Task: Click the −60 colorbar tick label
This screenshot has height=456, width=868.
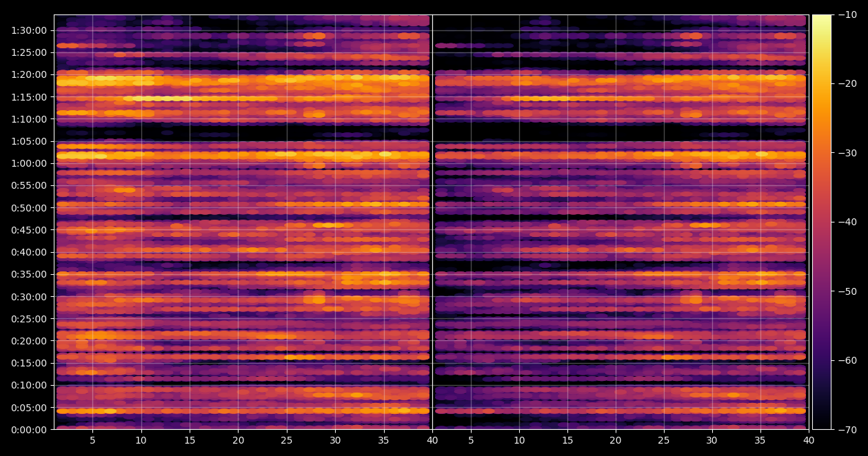Action: click(x=847, y=360)
